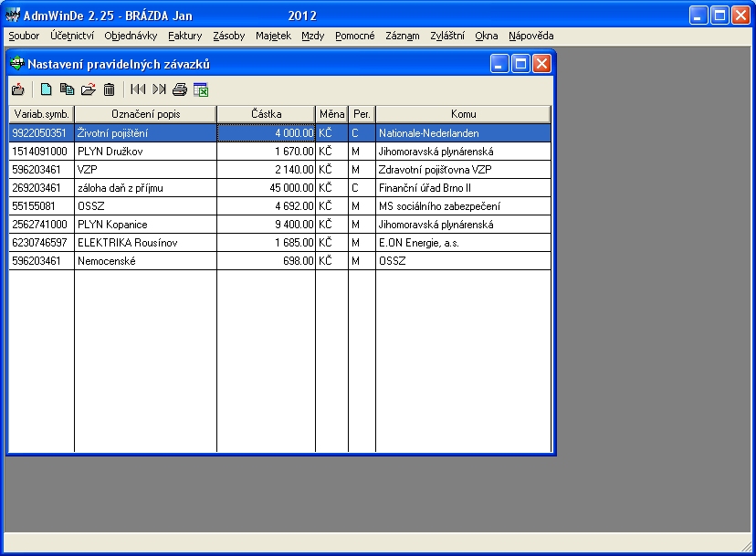756x556 pixels.
Task: Open the Záznam menu
Action: (x=402, y=36)
